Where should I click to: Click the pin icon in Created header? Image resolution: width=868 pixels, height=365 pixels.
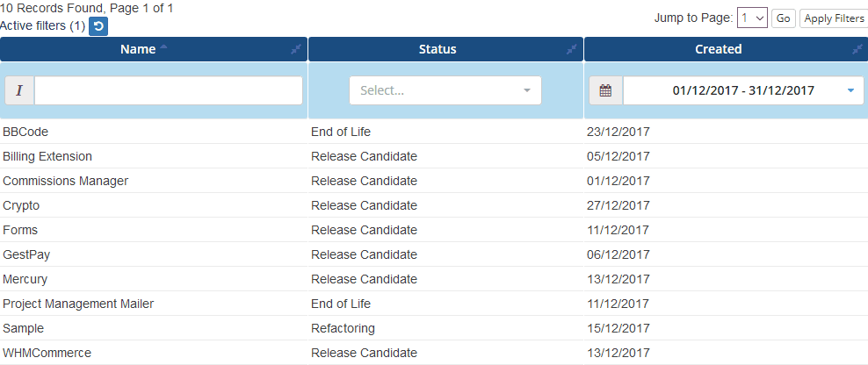click(857, 49)
